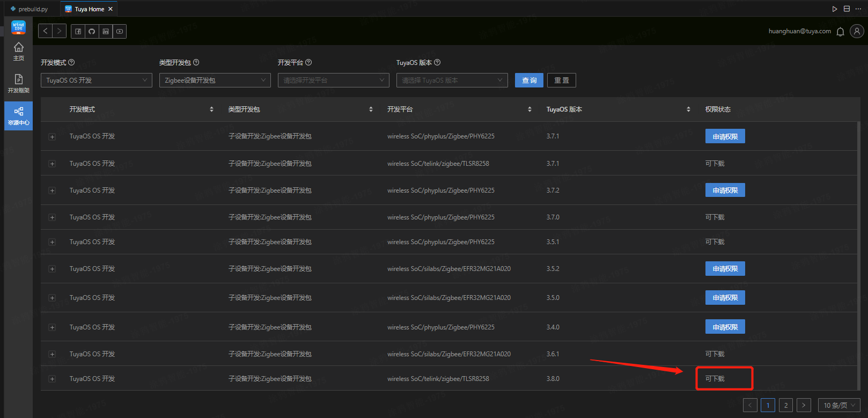Go to the previous results page
Image resolution: width=868 pixels, height=418 pixels.
tap(750, 405)
